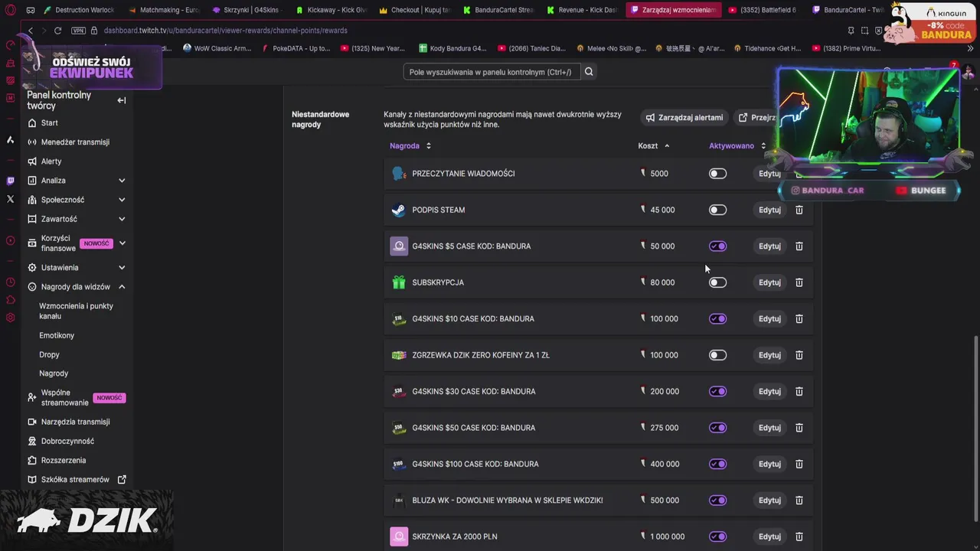Remove G4SKINS $100 CASE reward trash icon

(799, 464)
